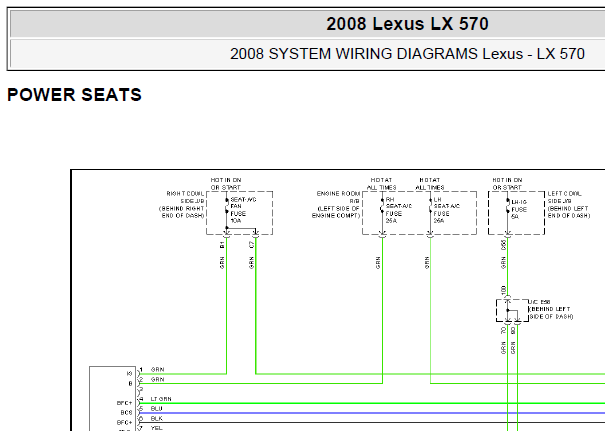
Task: Click the "BFC+" label beside pin 4
Action: point(124,403)
